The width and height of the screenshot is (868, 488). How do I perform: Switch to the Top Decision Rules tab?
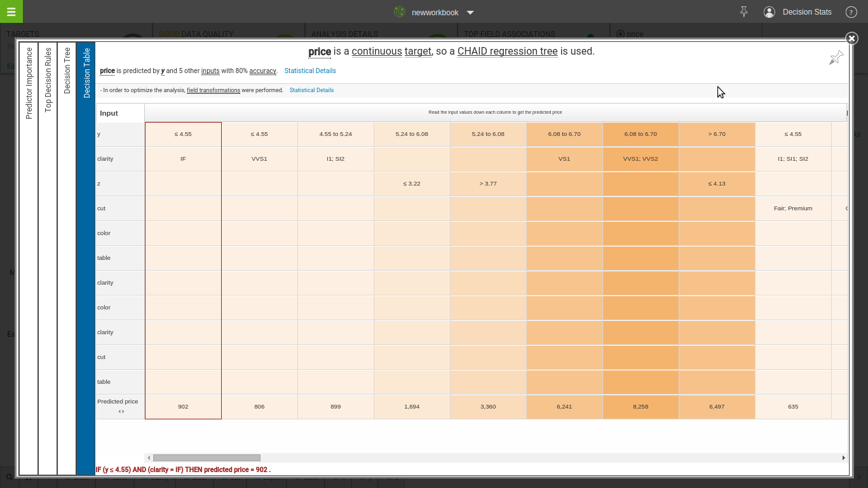tap(48, 79)
